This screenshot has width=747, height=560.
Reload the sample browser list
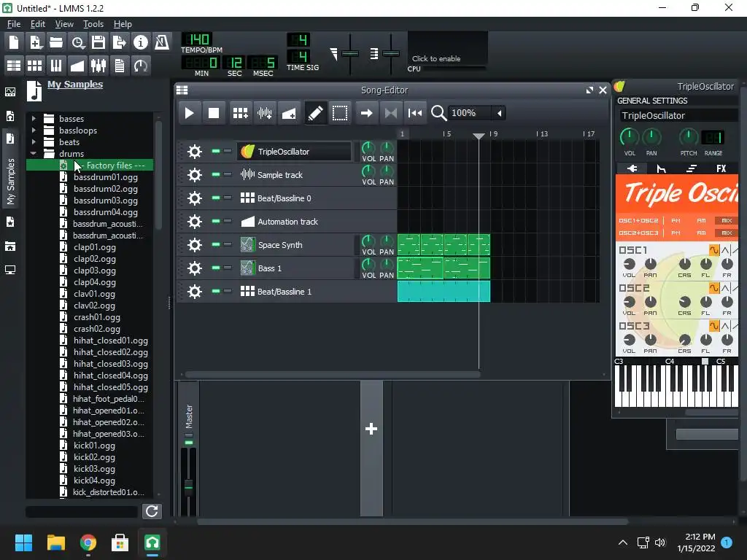point(152,511)
